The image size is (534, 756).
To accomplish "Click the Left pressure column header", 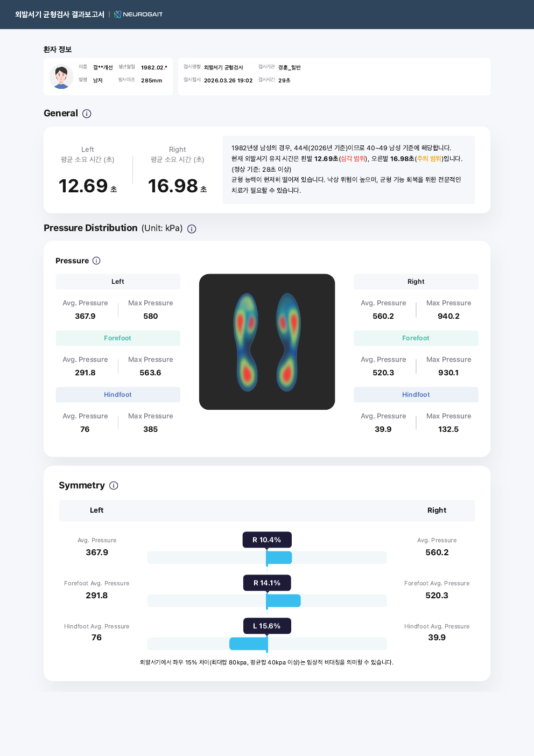I will 118,282.
